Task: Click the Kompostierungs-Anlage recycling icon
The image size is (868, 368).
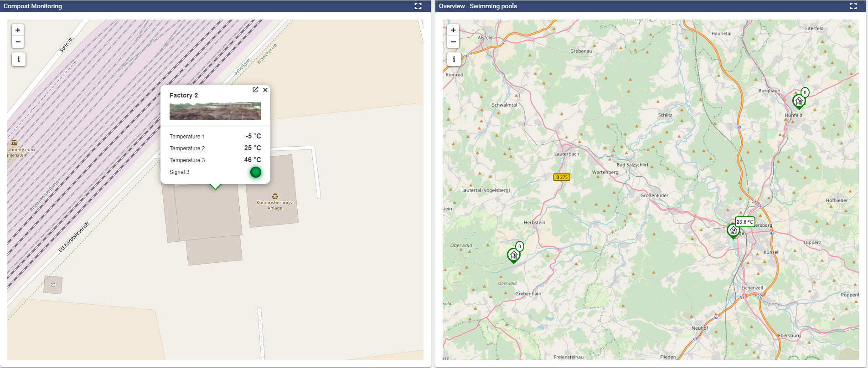Action: click(275, 196)
